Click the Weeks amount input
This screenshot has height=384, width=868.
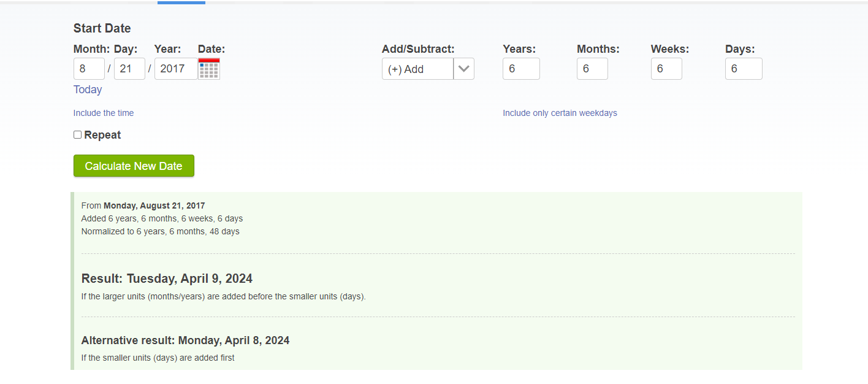(x=666, y=69)
